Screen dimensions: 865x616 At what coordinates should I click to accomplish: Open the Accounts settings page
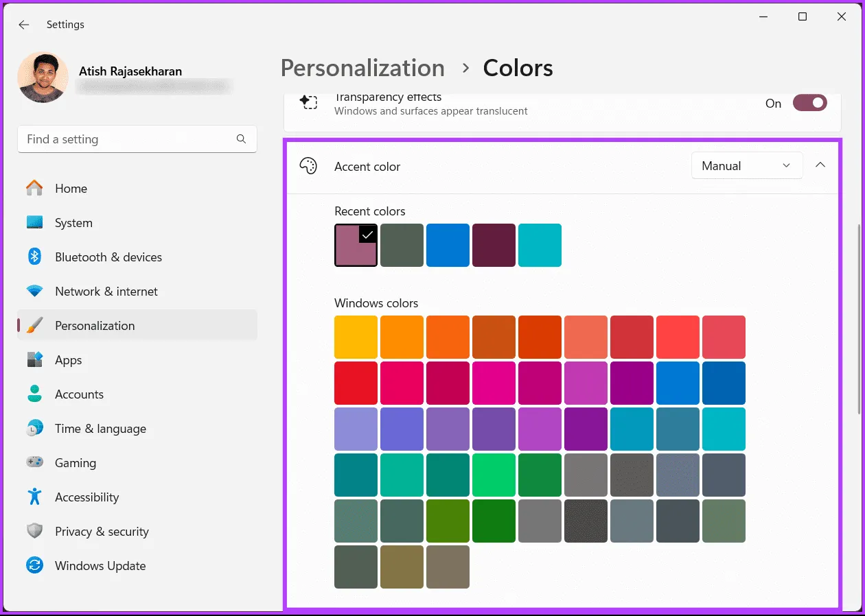(79, 394)
